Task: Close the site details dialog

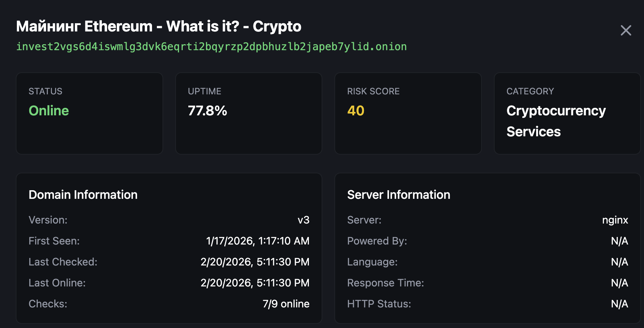Action: (x=626, y=30)
